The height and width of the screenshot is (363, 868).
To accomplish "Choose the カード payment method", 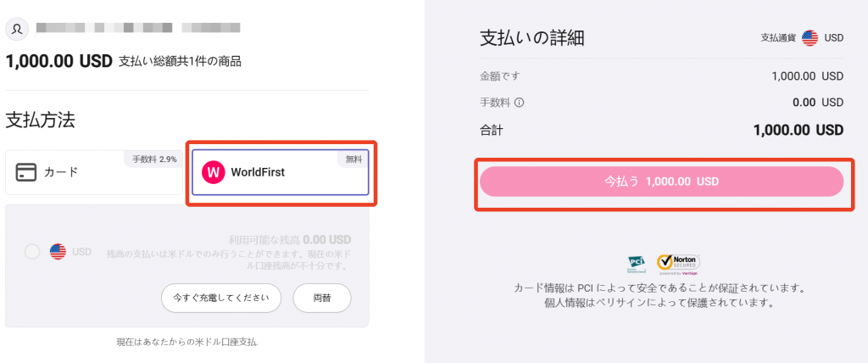I will coord(94,172).
